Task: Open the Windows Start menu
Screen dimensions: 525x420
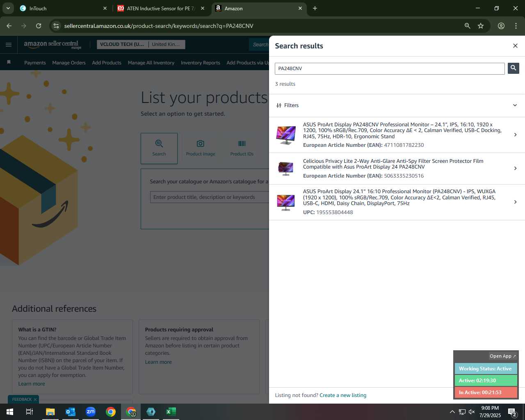Action: click(x=10, y=412)
